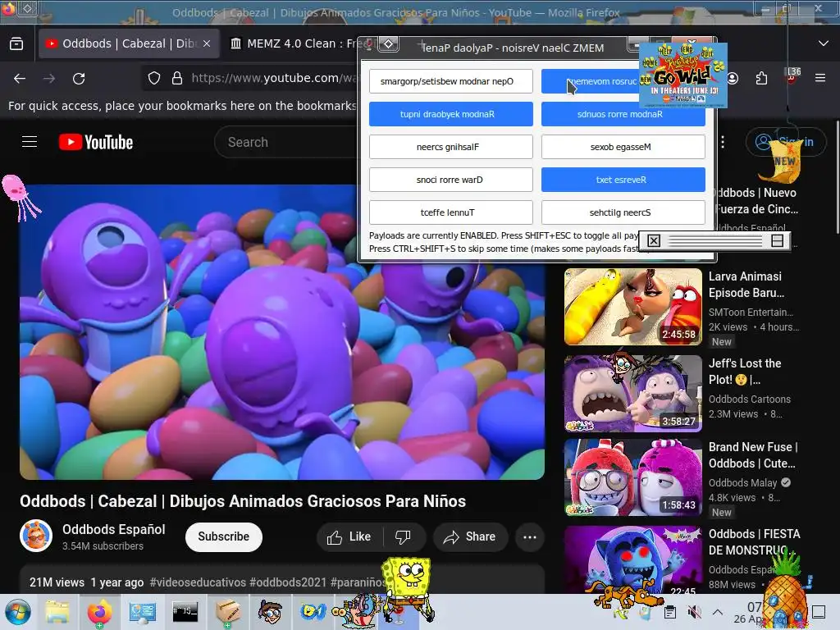
Task: Enable MEMZ 'Draw error icons' payload
Action: [x=451, y=180]
